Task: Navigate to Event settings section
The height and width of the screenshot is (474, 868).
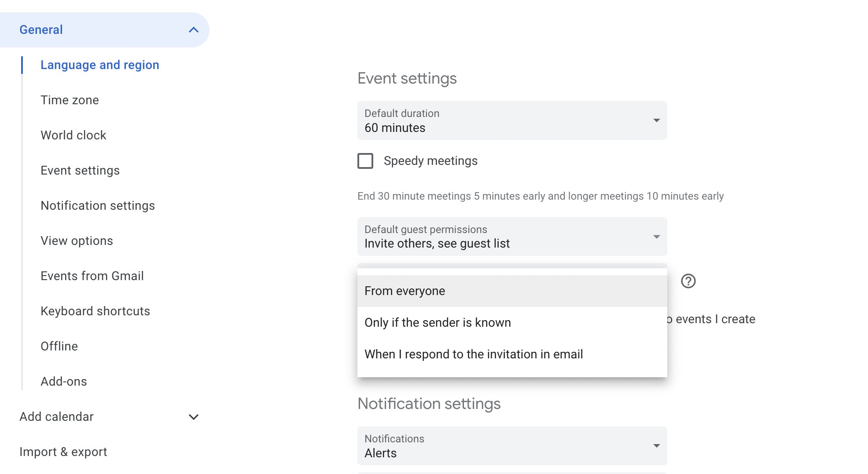Action: pyautogui.click(x=80, y=170)
